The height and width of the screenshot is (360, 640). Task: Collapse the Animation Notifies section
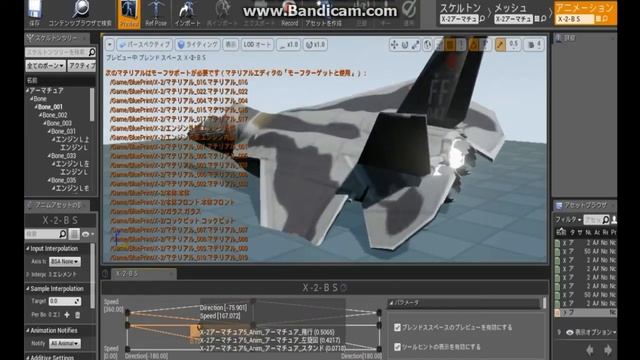pyautogui.click(x=28, y=330)
